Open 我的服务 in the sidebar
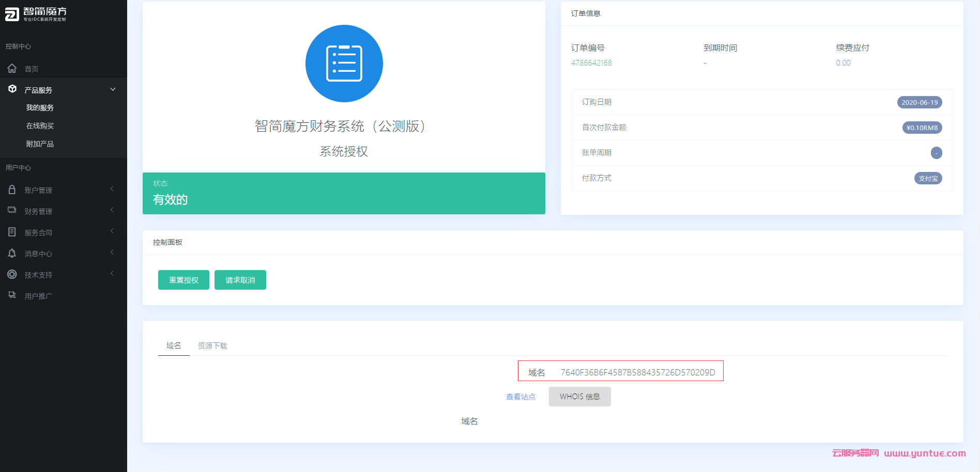Screen dimensions: 980x472 pos(40,107)
